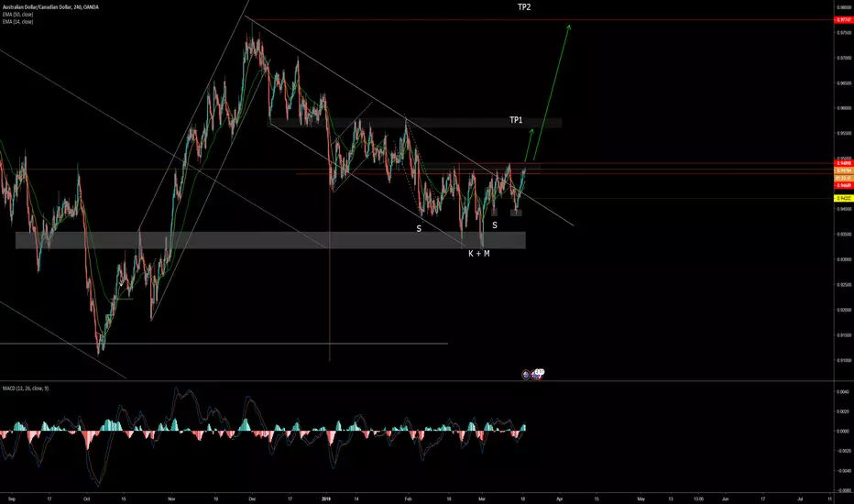Click the 0.97000 price scale value

click(x=844, y=58)
